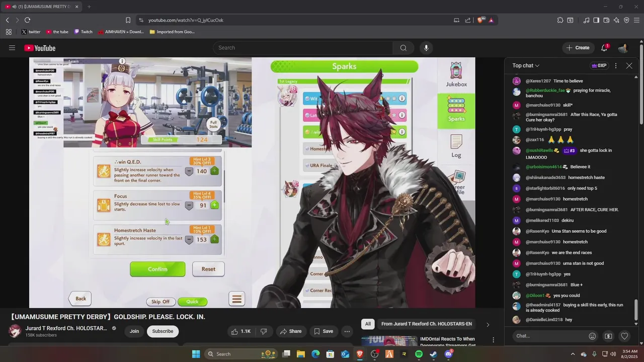Click Brave Rewards triangle icon

coord(491,20)
